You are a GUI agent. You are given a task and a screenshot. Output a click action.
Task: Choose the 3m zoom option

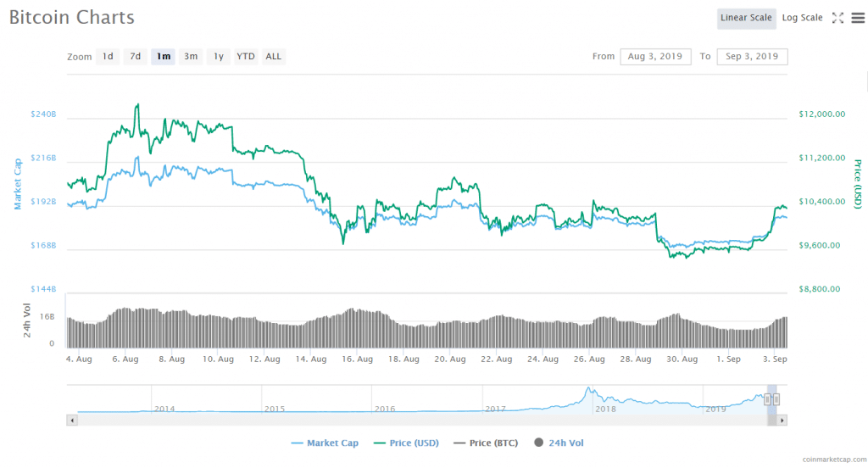(x=191, y=57)
